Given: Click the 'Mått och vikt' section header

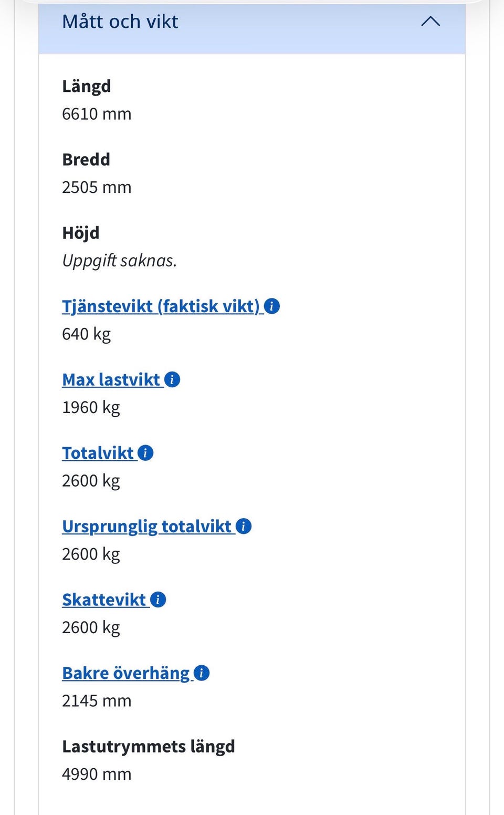Looking at the screenshot, I should [x=120, y=22].
